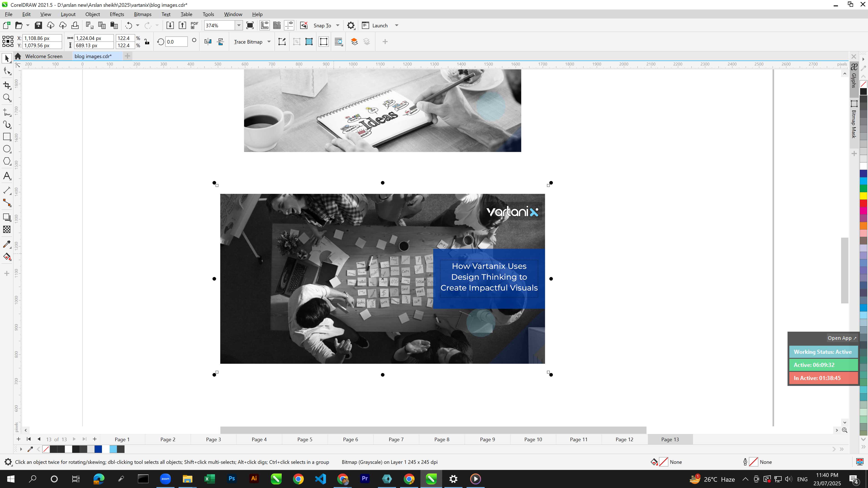Screen dimensions: 868x488
Task: Select the Connector tool
Action: coord(7,203)
